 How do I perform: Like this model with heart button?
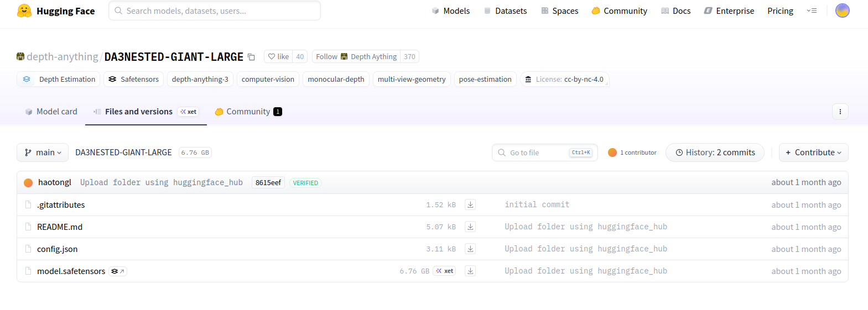(278, 56)
